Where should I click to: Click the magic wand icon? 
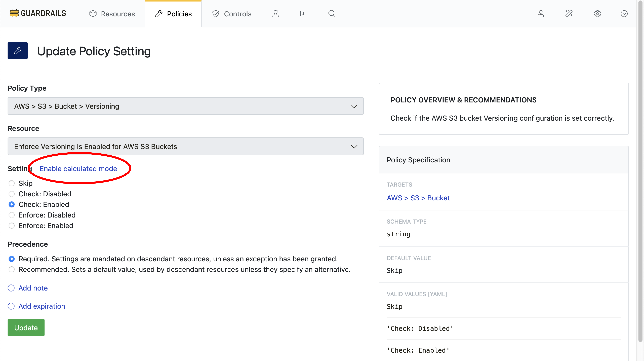point(569,14)
